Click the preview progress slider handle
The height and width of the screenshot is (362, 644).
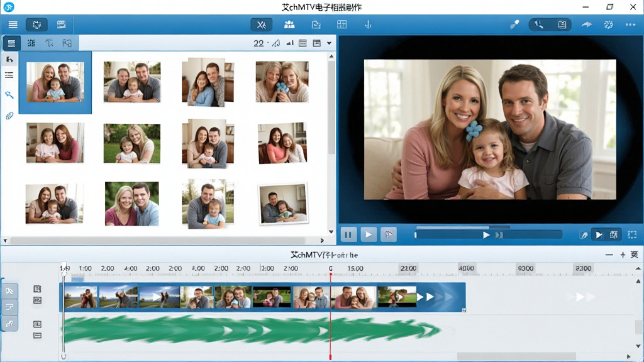[486, 235]
